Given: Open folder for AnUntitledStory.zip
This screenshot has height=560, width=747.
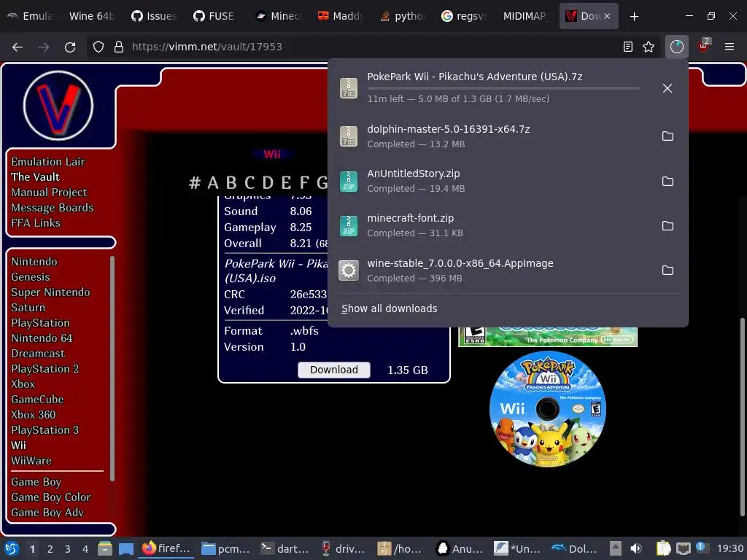Looking at the screenshot, I should click(x=667, y=181).
